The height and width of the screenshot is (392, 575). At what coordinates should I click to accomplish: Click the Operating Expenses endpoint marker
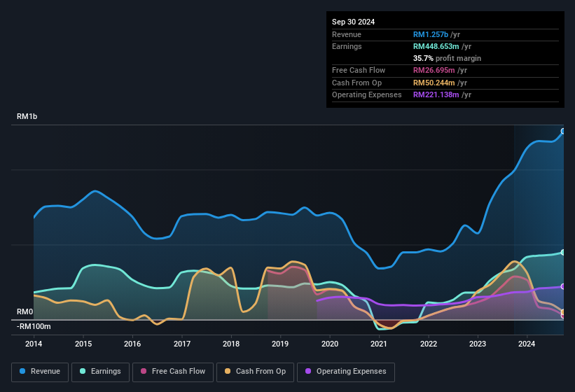pyautogui.click(x=563, y=286)
